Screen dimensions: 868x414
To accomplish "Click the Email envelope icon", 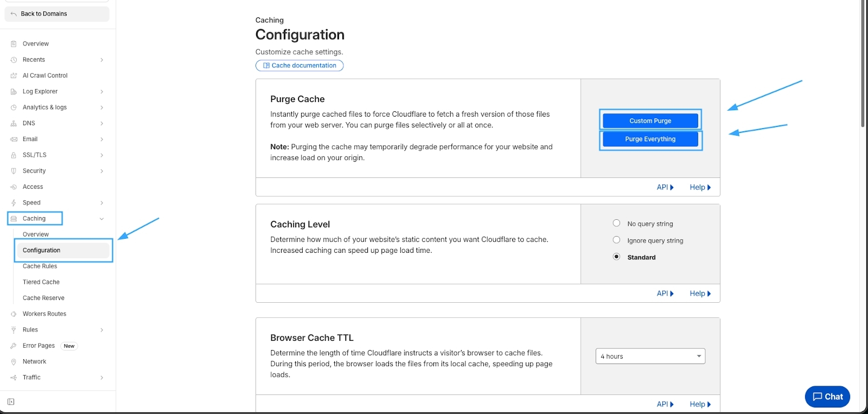I will tap(14, 139).
